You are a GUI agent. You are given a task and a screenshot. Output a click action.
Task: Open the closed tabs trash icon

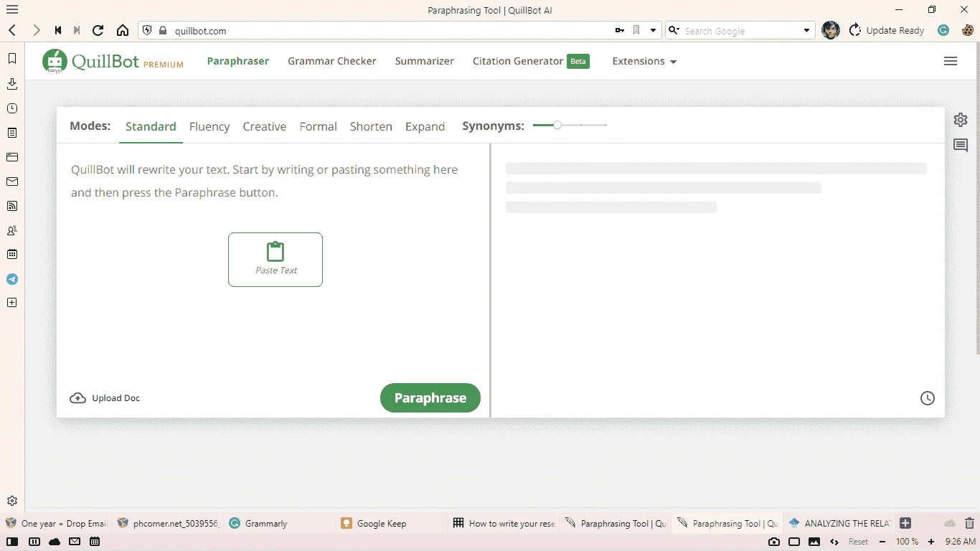[x=969, y=523]
